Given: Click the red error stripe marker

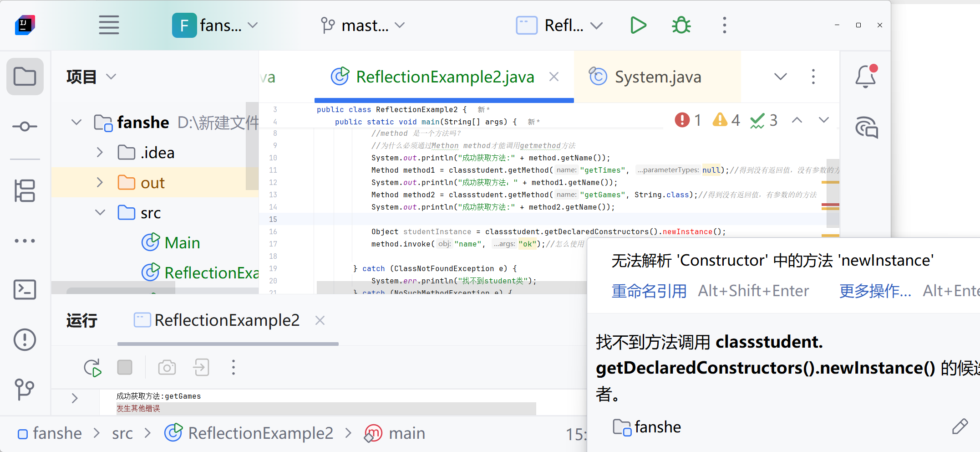Looking at the screenshot, I should pos(830,205).
